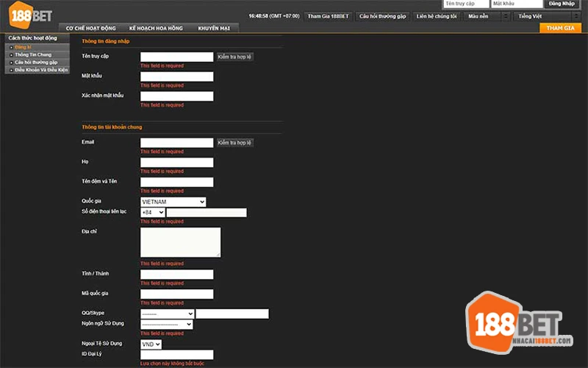Screen dimensions: 588x368
Task: Focus the header Mật khẩu login field
Action: pos(517,4)
